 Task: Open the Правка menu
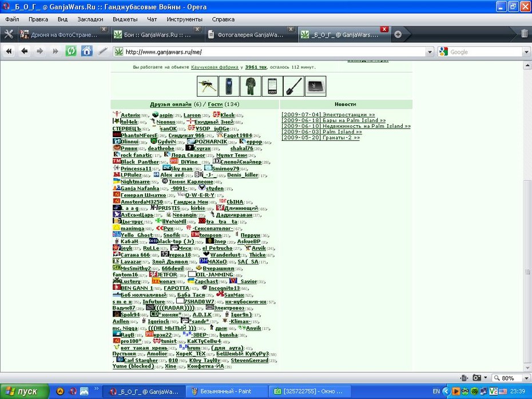pyautogui.click(x=38, y=19)
